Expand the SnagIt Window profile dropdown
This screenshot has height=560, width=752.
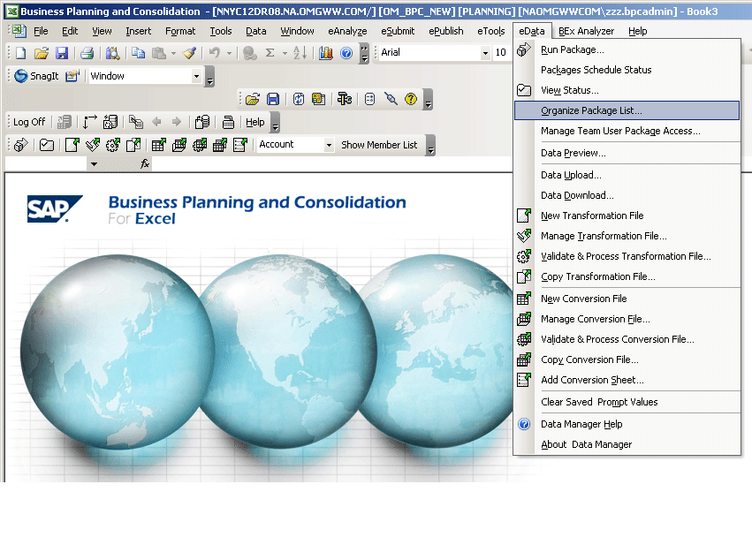[x=196, y=77]
